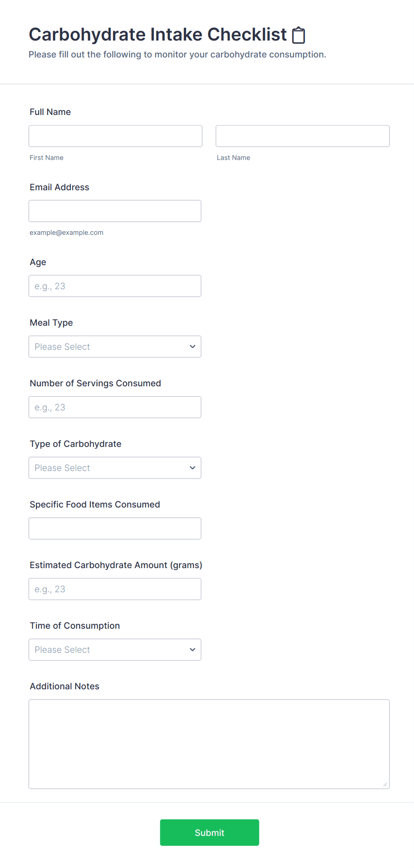Viewport: 414px width, 868px height.
Task: Focus the Estimated Carbohydrate Amount field
Action: click(x=115, y=589)
